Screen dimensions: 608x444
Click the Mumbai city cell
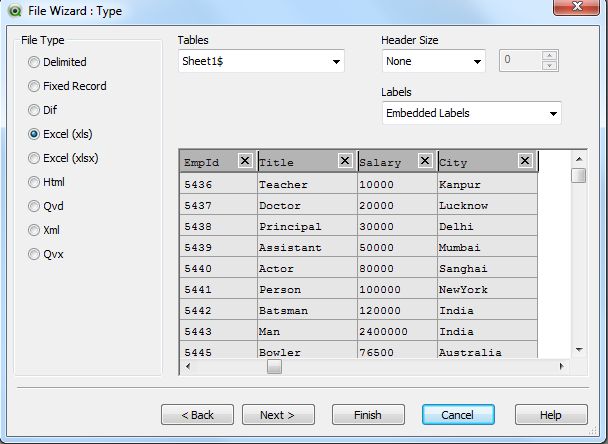coord(487,247)
